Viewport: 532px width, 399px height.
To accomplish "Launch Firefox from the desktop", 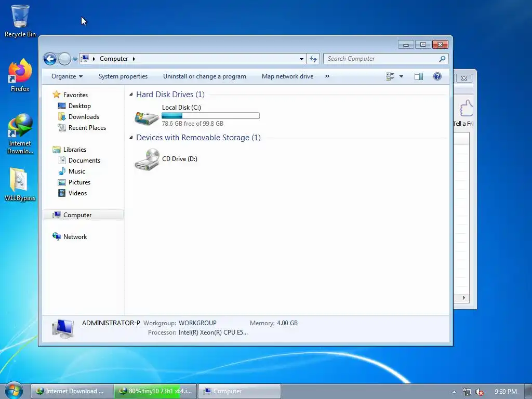I will point(20,75).
